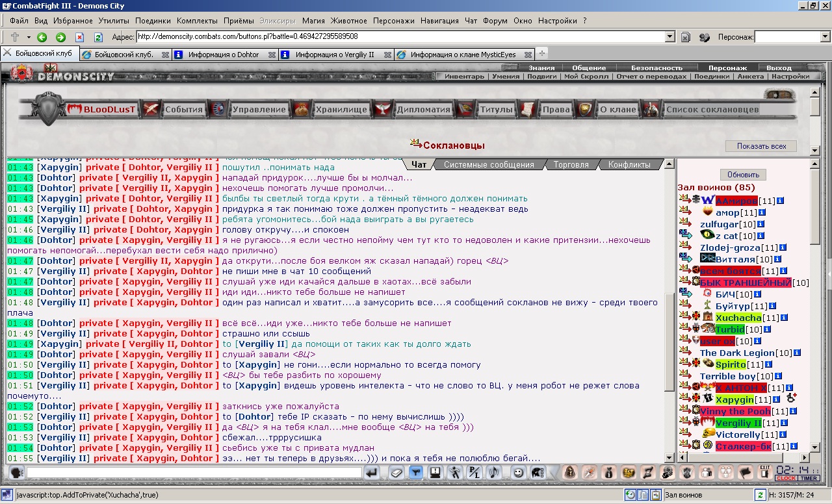Click the info icon next to амор
This screenshot has width=832, height=504.
(762, 212)
